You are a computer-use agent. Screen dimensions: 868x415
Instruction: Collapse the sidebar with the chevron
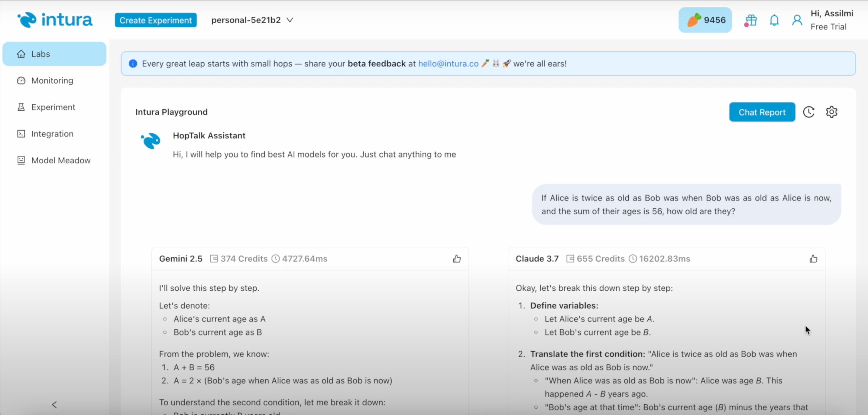tap(54, 404)
